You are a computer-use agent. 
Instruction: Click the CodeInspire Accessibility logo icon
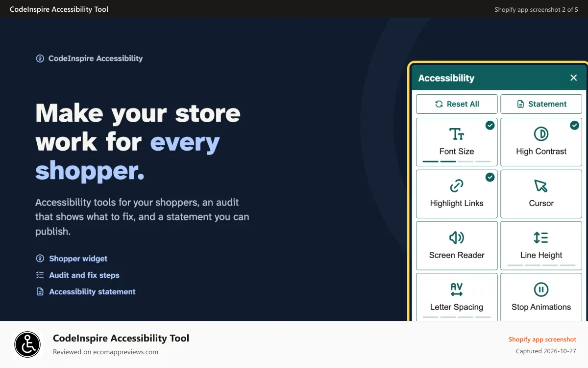pos(40,58)
